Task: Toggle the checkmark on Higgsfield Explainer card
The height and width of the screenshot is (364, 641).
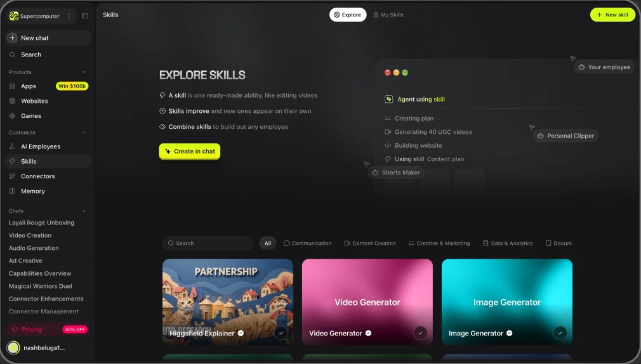Action: pyautogui.click(x=281, y=333)
